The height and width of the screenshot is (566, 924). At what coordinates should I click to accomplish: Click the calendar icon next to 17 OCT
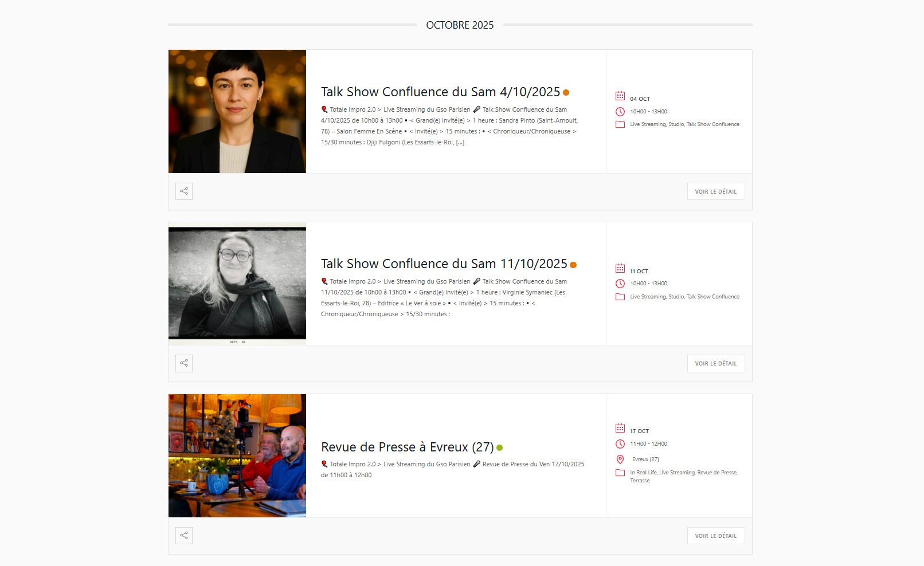pyautogui.click(x=620, y=427)
